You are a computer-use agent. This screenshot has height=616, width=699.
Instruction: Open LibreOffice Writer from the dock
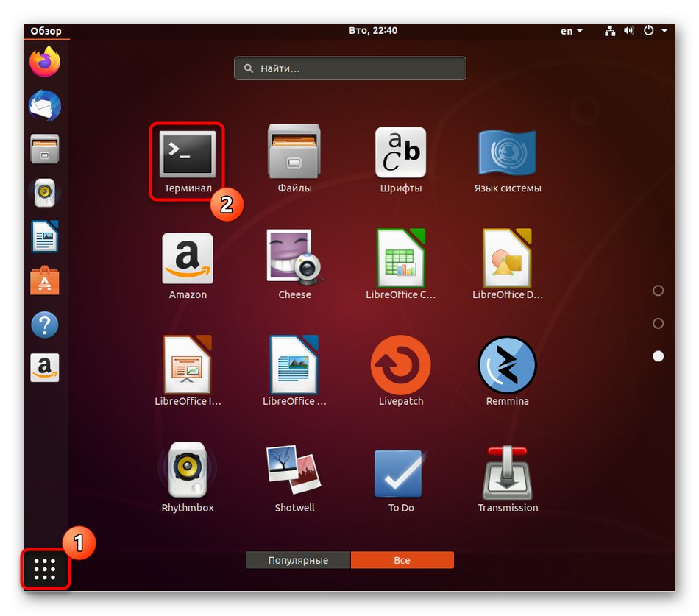pos(45,236)
